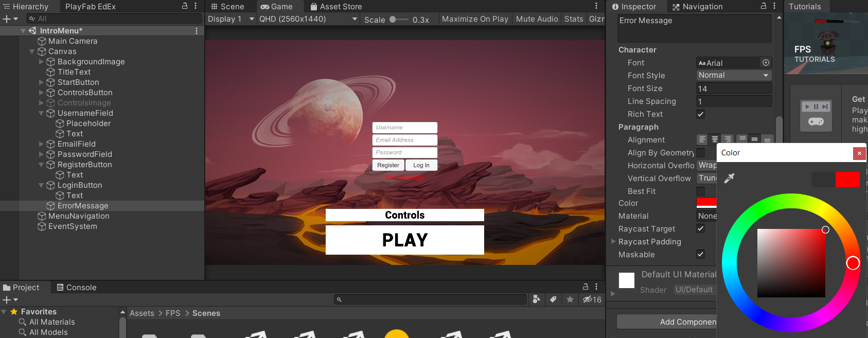Switch to the Console tab
868x338 pixels.
76,287
